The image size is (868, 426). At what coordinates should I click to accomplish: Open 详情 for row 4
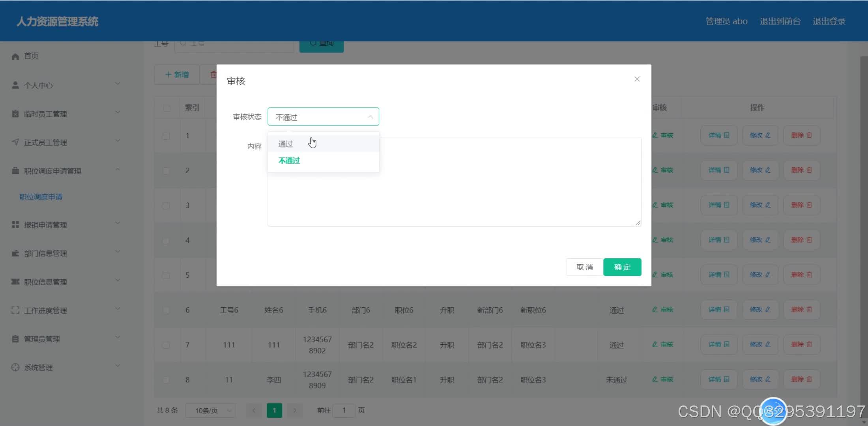(x=719, y=240)
